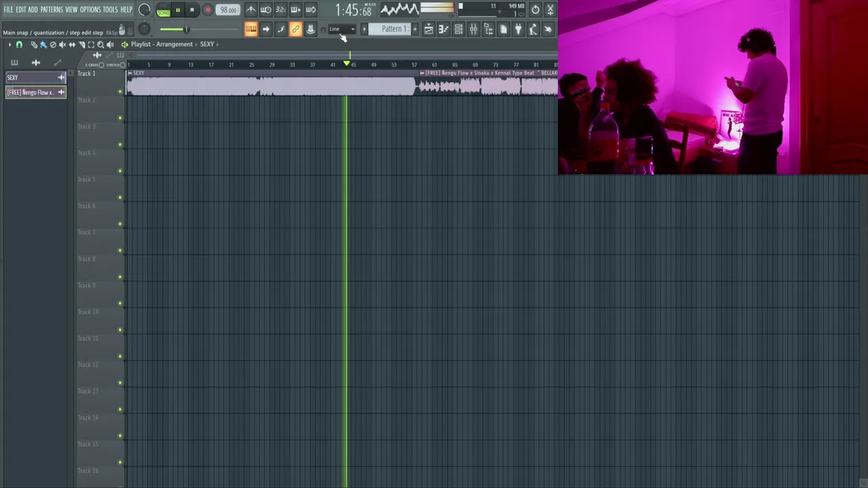Toggle note blend curve icon
Viewport: 868px width, 488px height.
[x=281, y=29]
